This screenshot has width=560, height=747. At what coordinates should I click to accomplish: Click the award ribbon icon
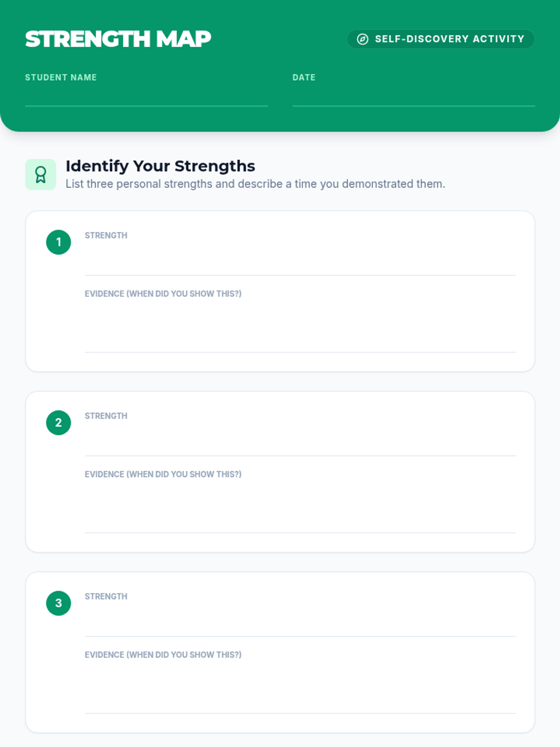(41, 175)
